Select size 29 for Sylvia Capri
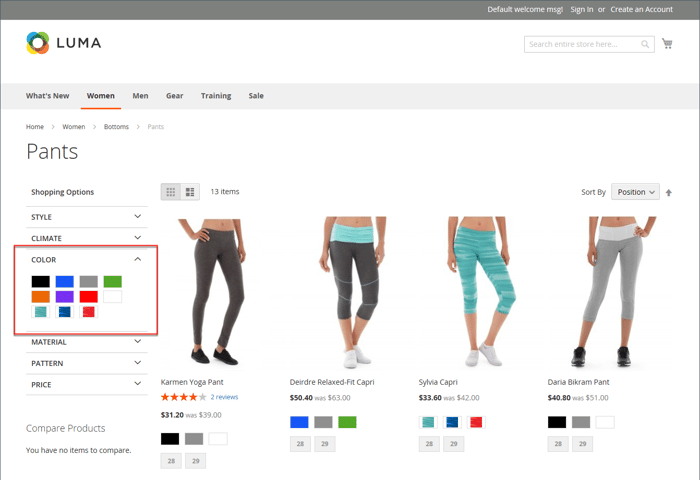 click(x=454, y=444)
